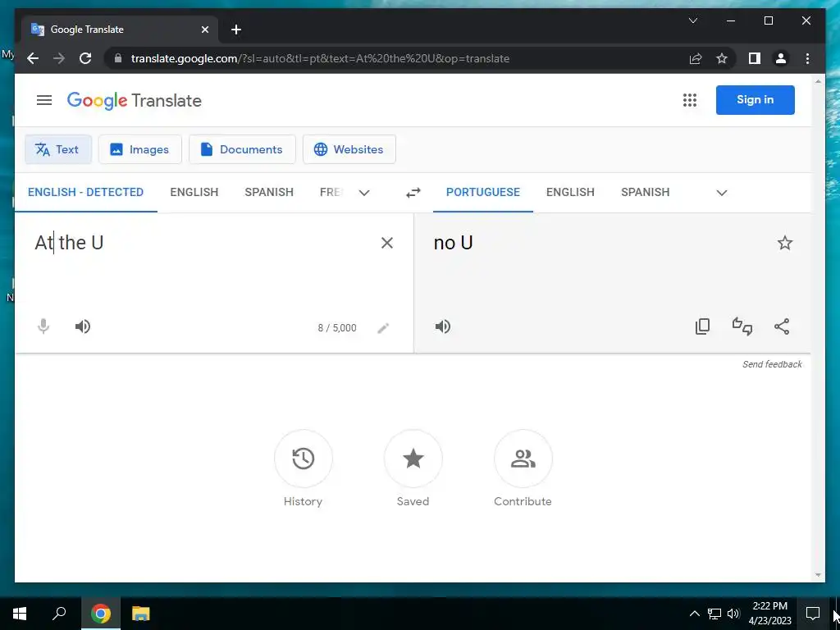Screen dimensions: 840x630
Task: Copy the translation to clipboard
Action: [702, 326]
